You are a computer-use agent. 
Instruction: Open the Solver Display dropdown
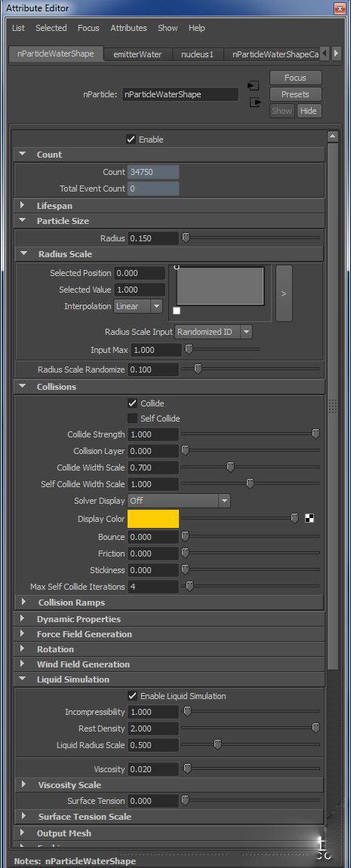pos(179,501)
